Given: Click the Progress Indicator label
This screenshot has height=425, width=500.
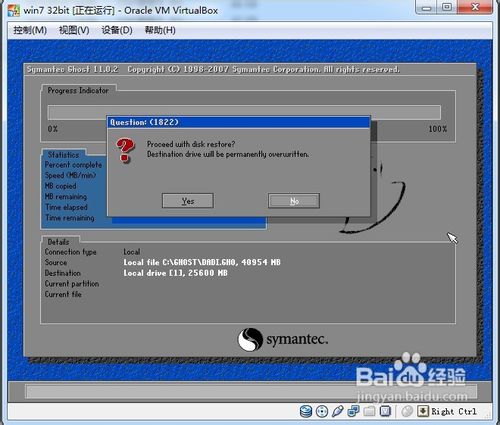Looking at the screenshot, I should point(78,90).
